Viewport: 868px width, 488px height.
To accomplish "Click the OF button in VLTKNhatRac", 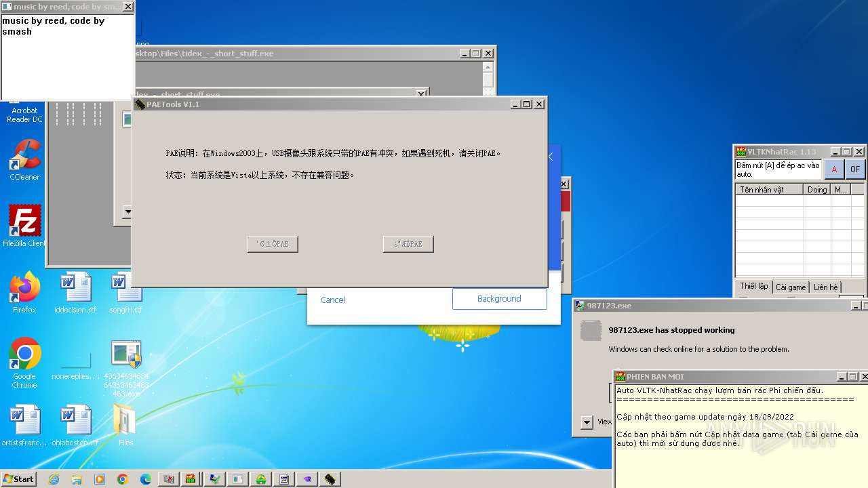I will point(855,169).
